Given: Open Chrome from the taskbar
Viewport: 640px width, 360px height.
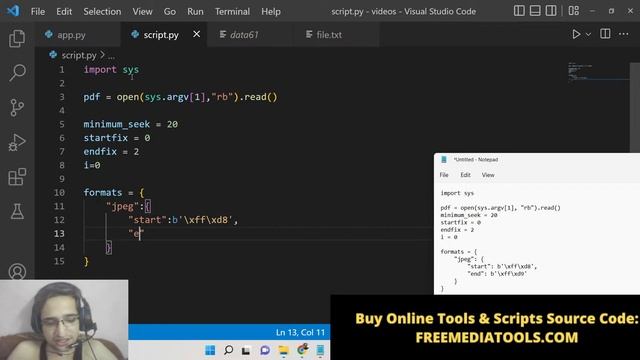Looking at the screenshot, I should [x=302, y=350].
